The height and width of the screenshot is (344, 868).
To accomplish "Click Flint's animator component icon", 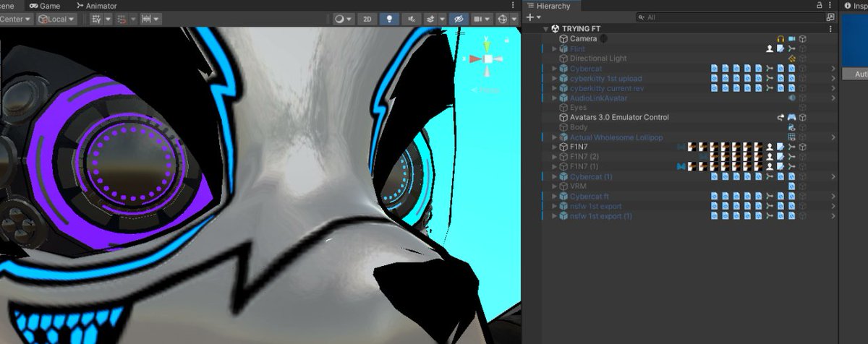I will (x=791, y=48).
